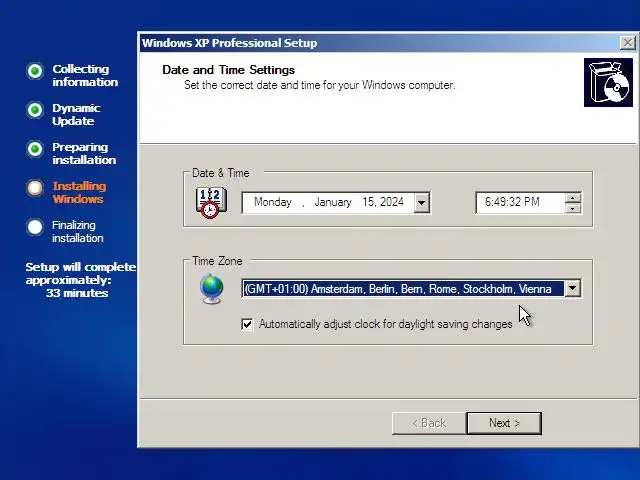
Task: Click the calendar and clock icon
Action: [211, 202]
